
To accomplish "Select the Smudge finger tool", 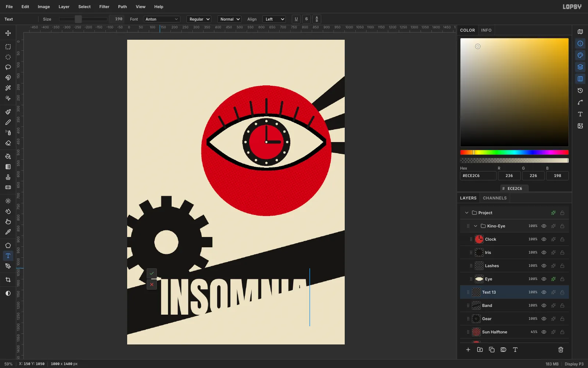I will (8, 222).
